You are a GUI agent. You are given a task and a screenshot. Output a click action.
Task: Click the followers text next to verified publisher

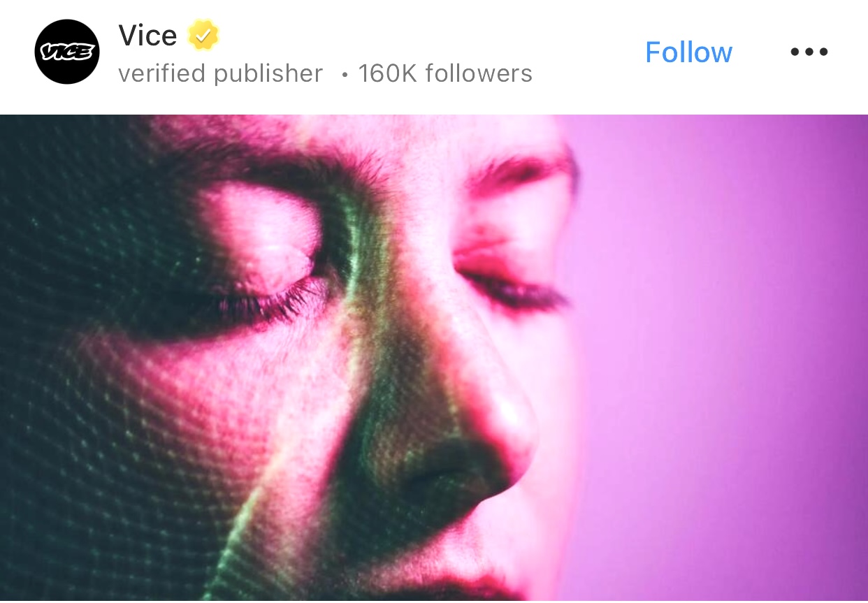445,73
